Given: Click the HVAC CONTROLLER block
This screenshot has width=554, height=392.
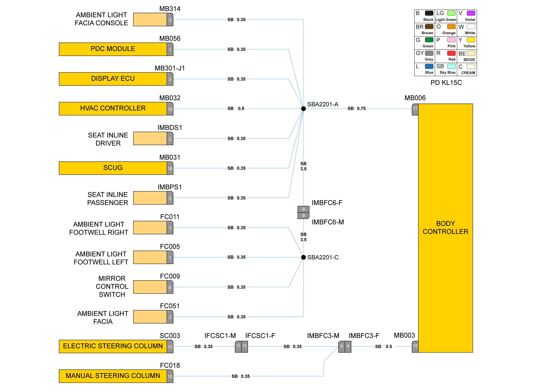Looking at the screenshot, I should (113, 108).
